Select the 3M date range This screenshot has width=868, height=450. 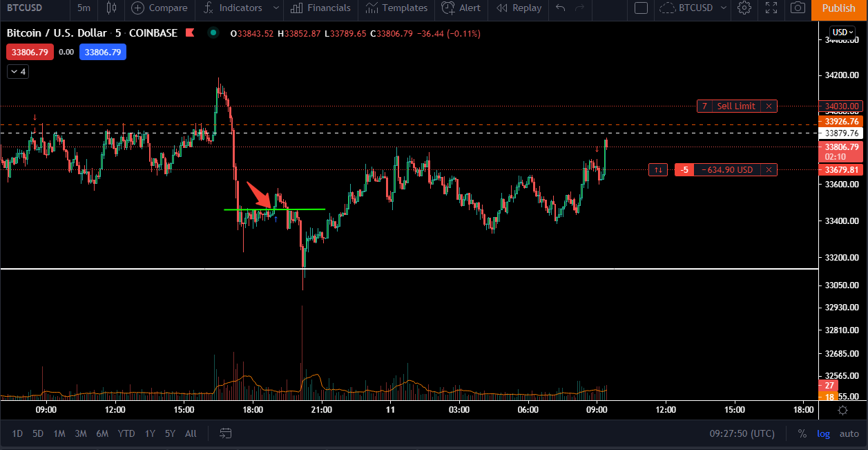click(81, 433)
